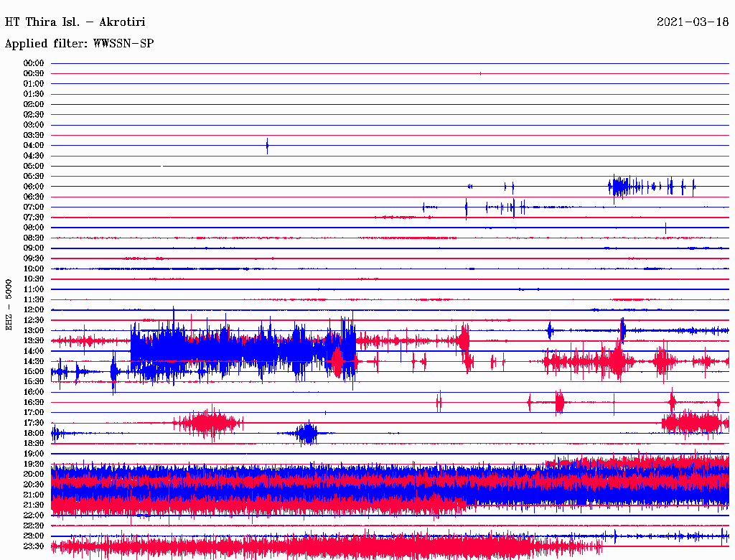Click the gap in the 05:00 blue trace
This screenshot has width=735, height=560.
tap(161, 166)
